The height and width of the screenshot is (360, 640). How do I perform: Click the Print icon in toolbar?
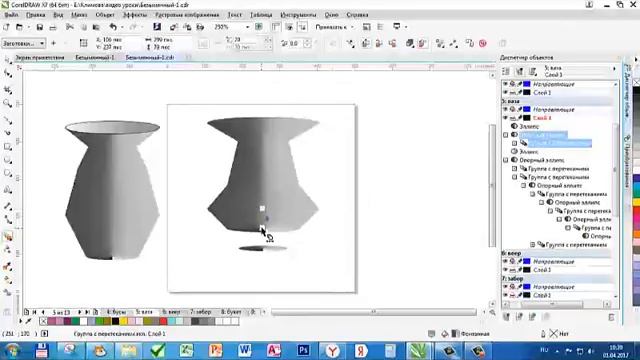53,27
